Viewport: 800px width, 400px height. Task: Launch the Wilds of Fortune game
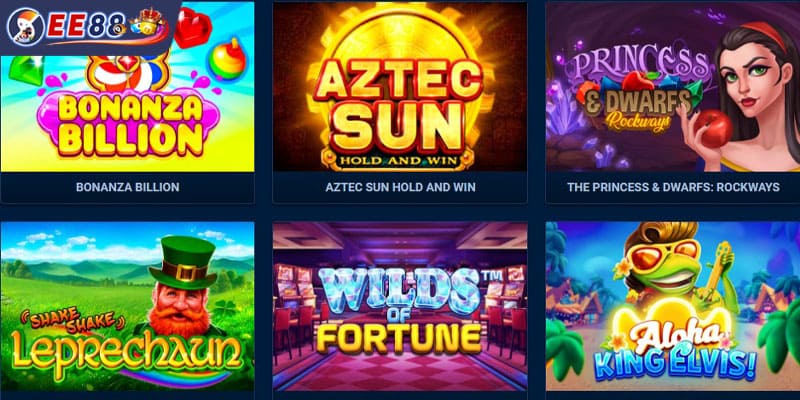(x=400, y=306)
